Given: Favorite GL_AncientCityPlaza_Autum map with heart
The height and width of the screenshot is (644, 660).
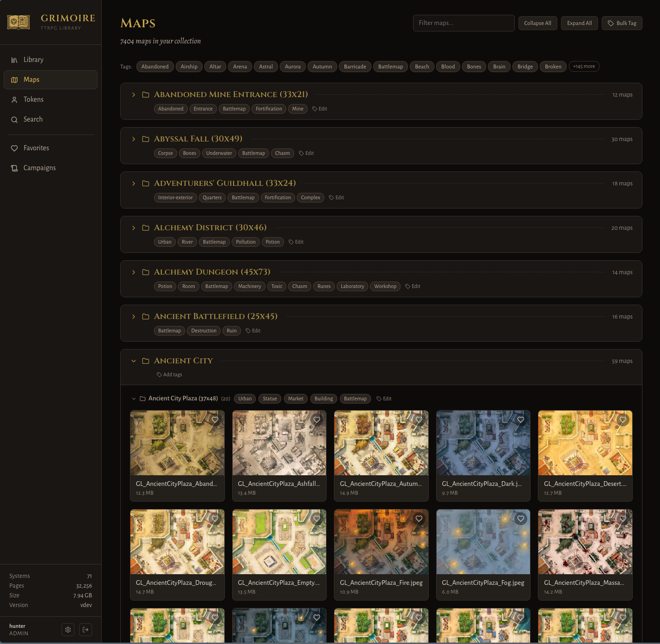Looking at the screenshot, I should click(x=419, y=420).
